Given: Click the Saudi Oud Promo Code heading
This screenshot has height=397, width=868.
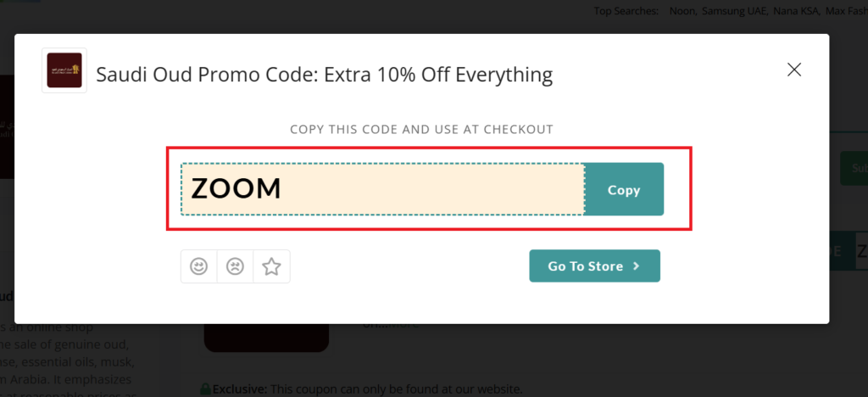Looking at the screenshot, I should pos(325,74).
